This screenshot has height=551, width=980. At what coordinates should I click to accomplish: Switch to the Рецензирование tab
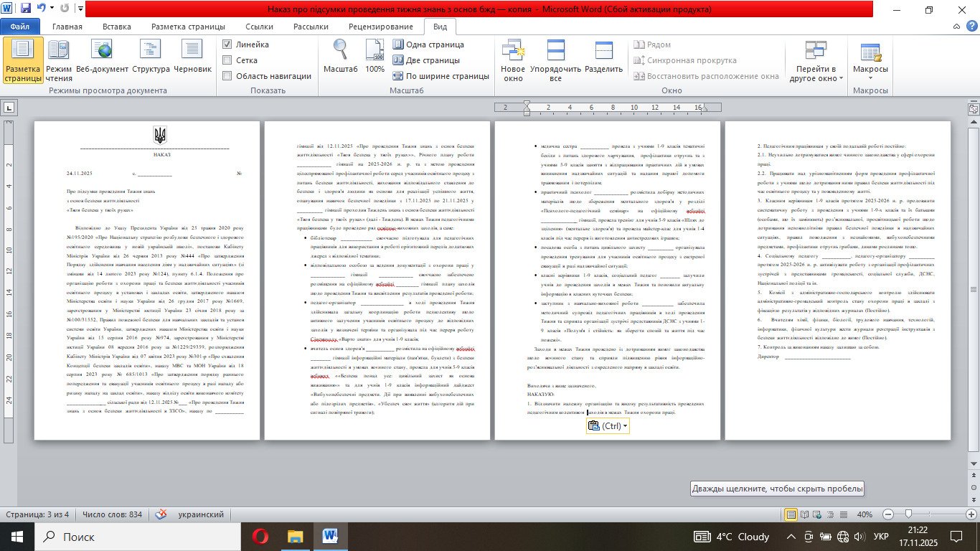click(380, 27)
